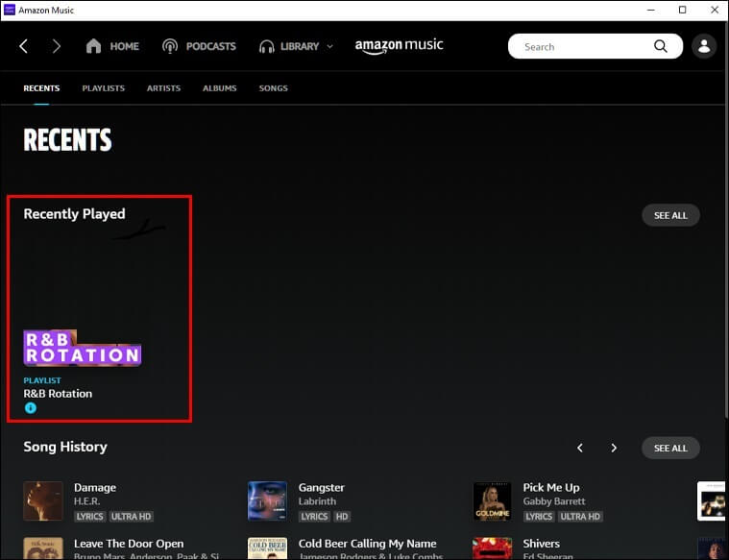729x560 pixels.
Task: Click the Amazon Music logo
Action: (x=399, y=45)
